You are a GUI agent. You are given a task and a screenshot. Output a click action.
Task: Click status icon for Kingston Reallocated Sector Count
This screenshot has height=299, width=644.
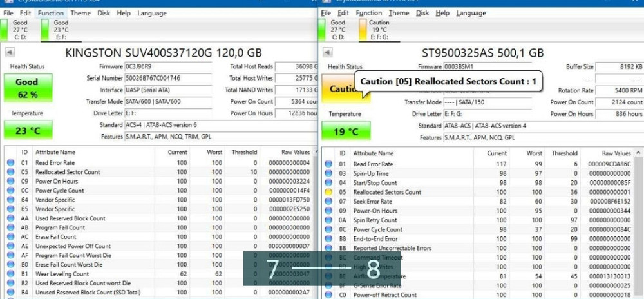tap(11, 172)
